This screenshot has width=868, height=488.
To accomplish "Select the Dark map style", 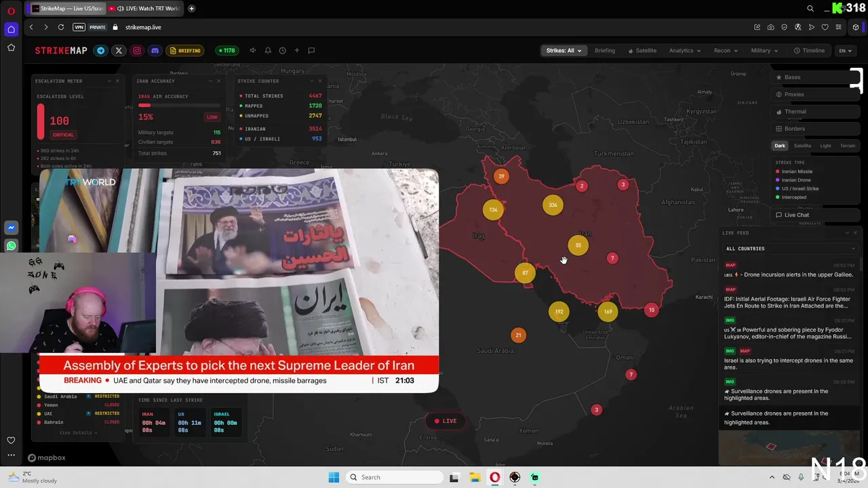I will [780, 146].
